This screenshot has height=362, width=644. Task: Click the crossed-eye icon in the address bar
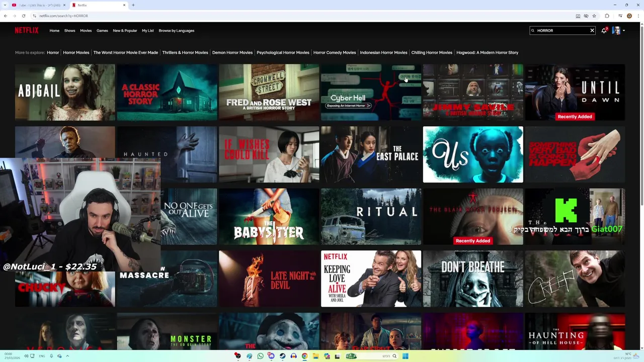click(586, 16)
